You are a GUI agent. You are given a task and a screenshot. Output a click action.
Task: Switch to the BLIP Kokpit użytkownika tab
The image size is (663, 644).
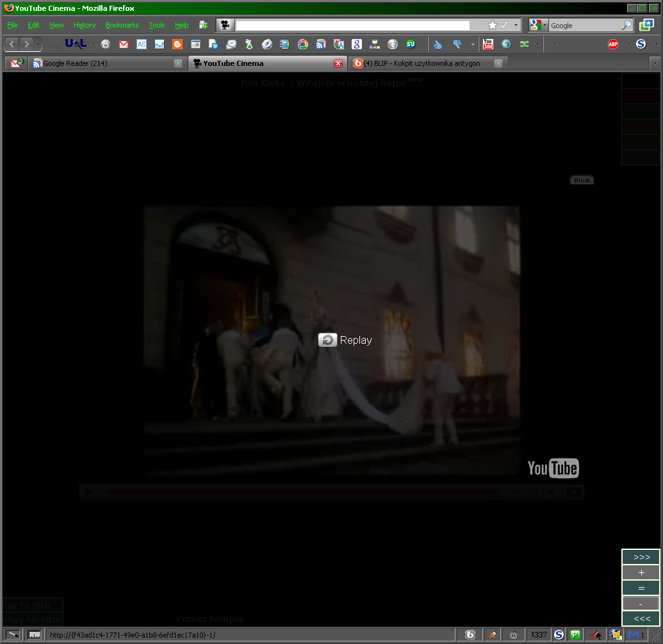[428, 63]
